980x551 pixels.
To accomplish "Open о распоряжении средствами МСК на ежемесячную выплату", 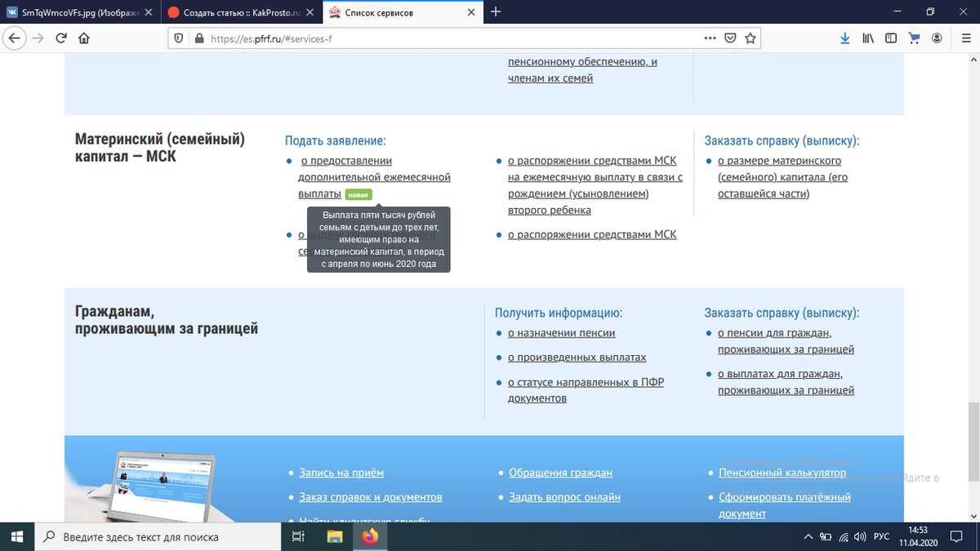I will coord(595,185).
